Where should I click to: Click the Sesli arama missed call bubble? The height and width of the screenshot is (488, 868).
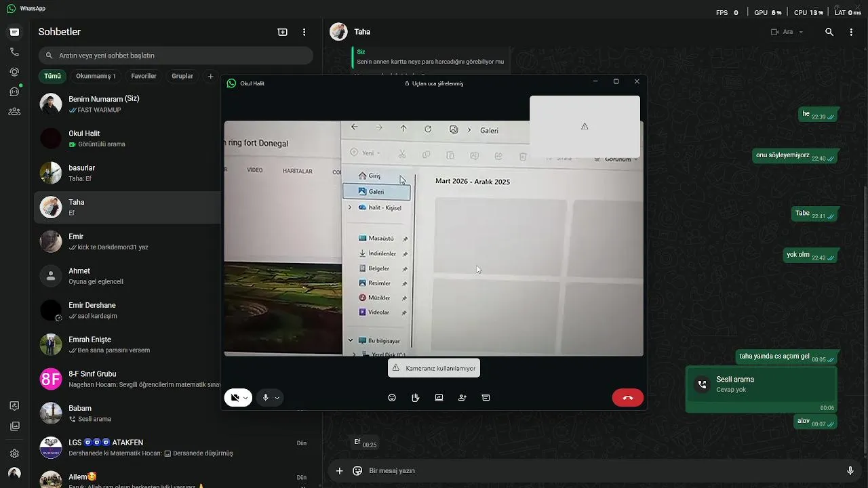[762, 389]
